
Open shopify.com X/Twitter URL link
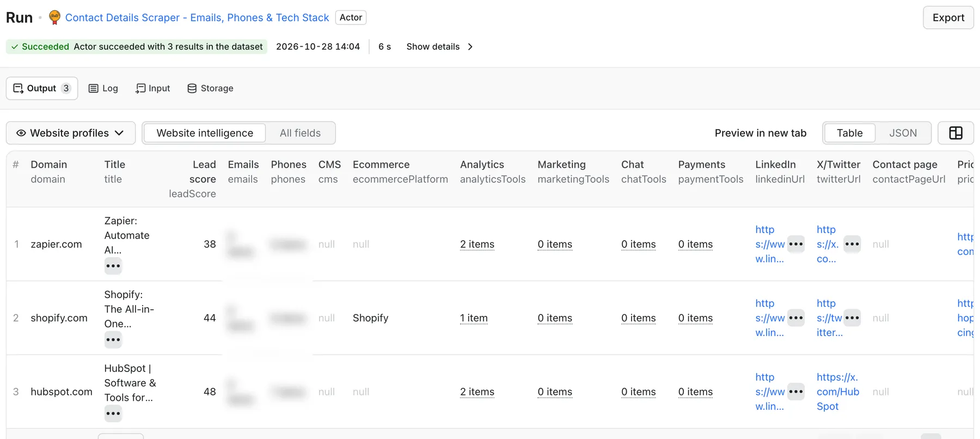coord(830,318)
